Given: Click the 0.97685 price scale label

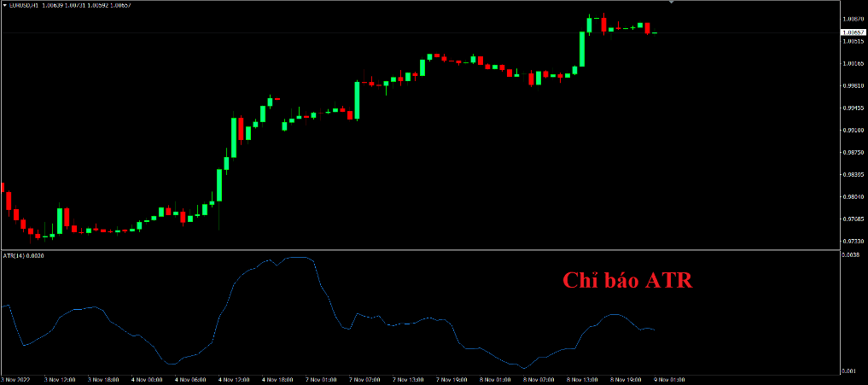Looking at the screenshot, I should (x=853, y=219).
